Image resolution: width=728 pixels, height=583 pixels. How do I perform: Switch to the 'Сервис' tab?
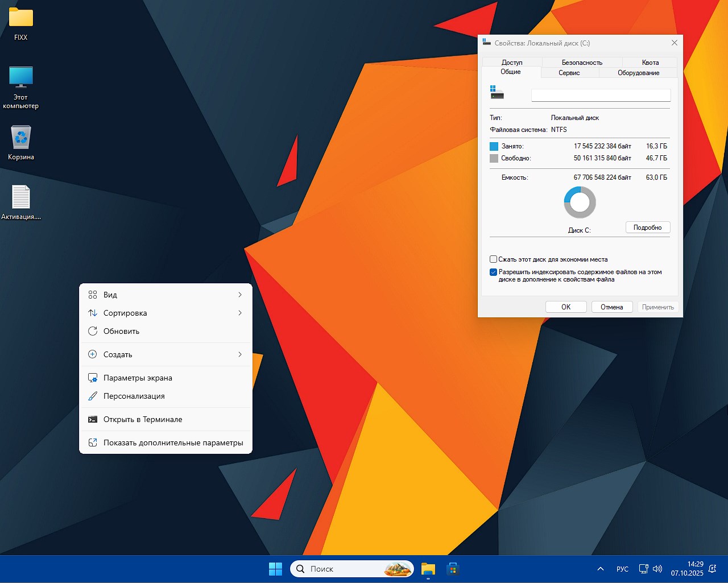tap(569, 73)
